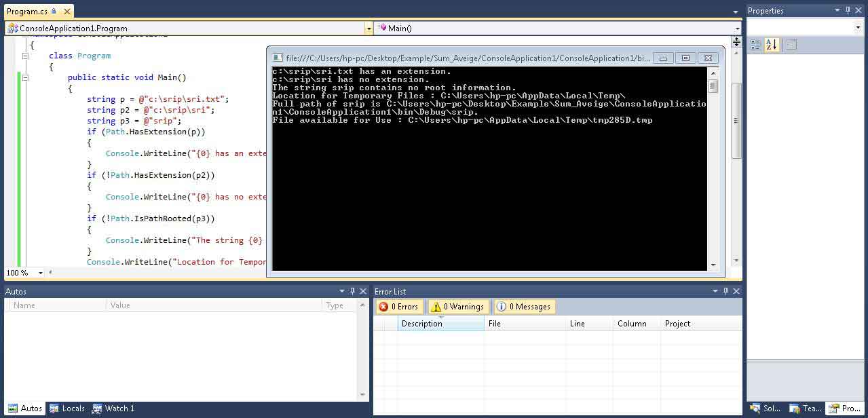Switch to the Watch 1 tab

coord(113,408)
